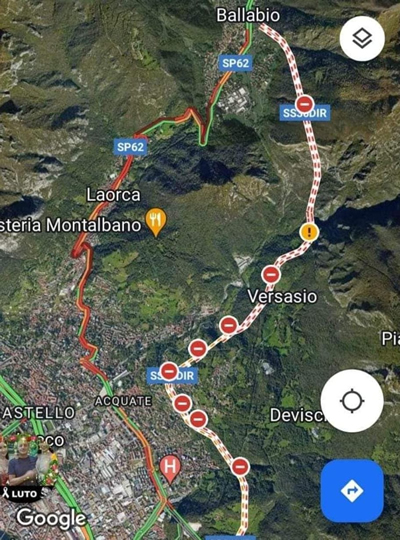Select the Laorca place label
Screen dimensions: 400x540
pos(114,195)
